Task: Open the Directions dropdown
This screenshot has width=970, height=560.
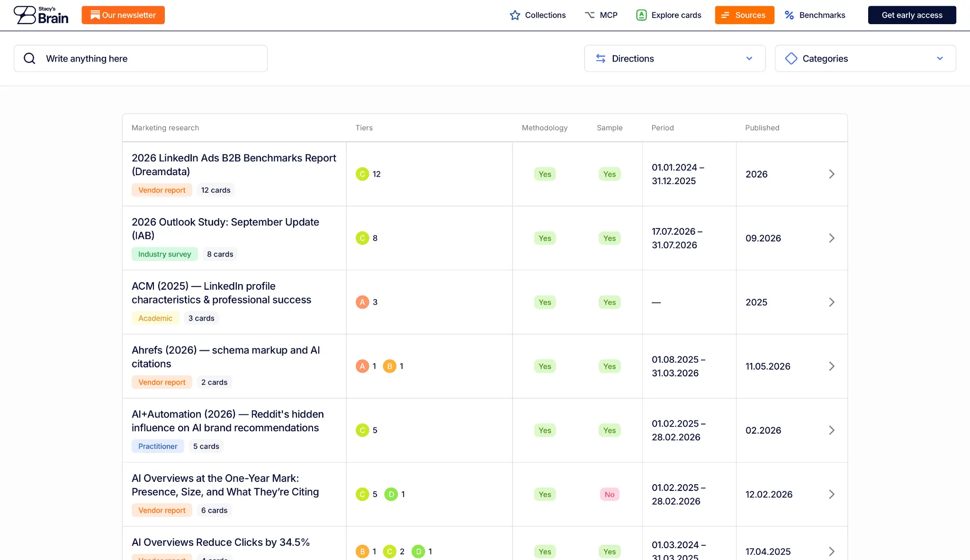Action: point(674,58)
